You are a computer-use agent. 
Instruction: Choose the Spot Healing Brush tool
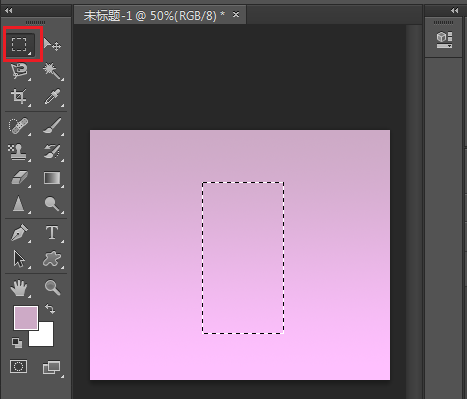pyautogui.click(x=19, y=126)
